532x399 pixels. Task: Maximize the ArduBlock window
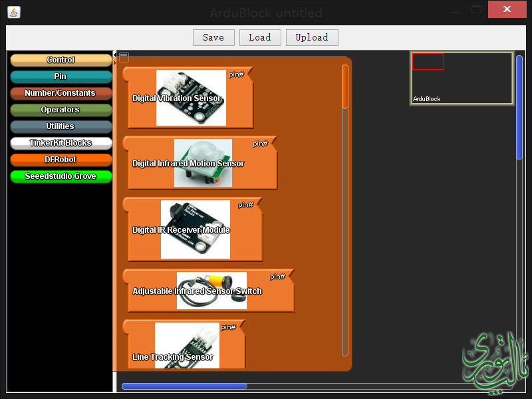tap(476, 10)
